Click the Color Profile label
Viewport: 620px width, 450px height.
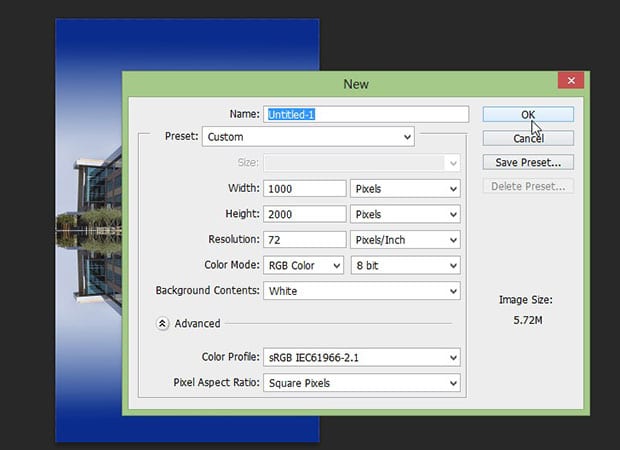click(231, 357)
